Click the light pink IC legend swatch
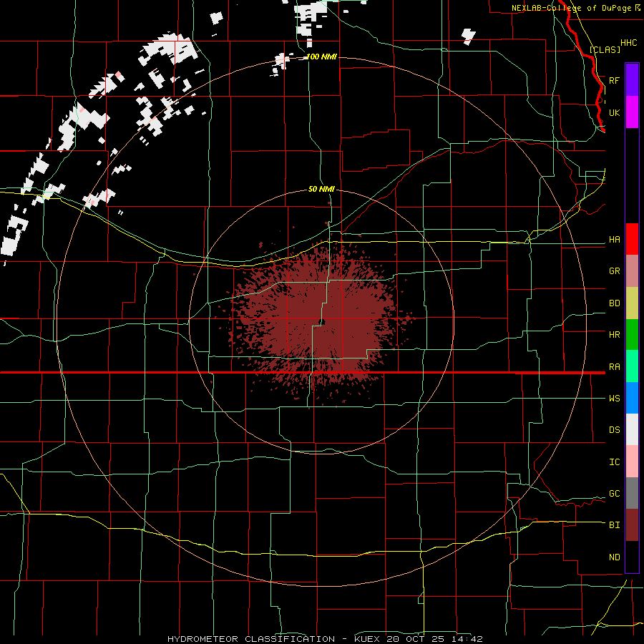This screenshot has height=644, width=644. 632,462
